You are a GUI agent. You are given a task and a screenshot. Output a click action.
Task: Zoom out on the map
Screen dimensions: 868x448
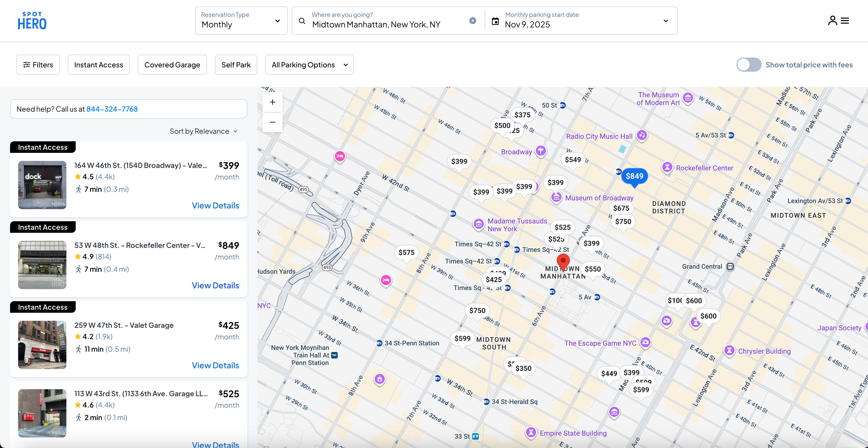click(272, 122)
